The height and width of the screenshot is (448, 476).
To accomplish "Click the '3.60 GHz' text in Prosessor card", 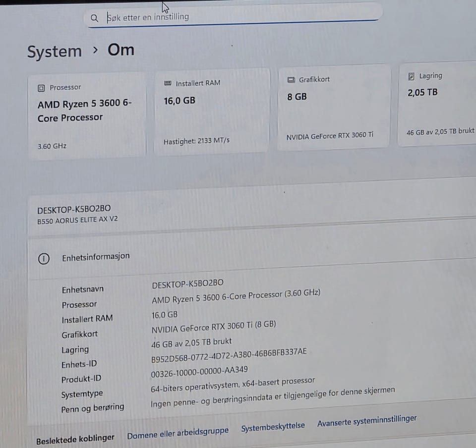I will point(52,146).
